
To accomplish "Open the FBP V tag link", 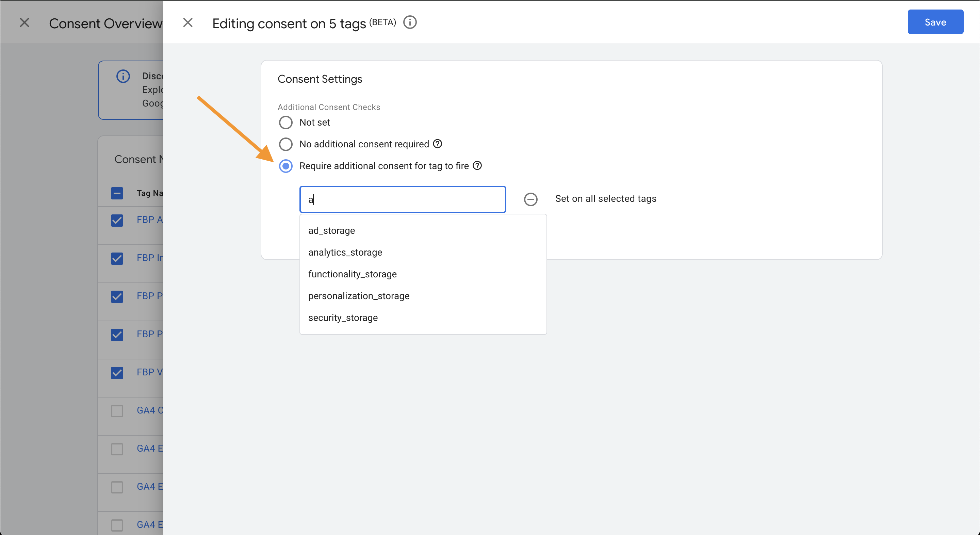I will (x=150, y=372).
